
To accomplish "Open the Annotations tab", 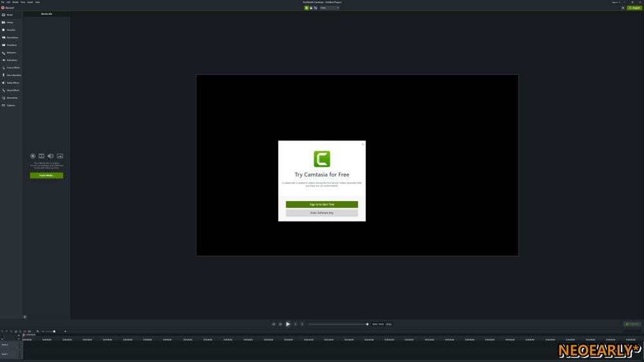I will [11, 37].
